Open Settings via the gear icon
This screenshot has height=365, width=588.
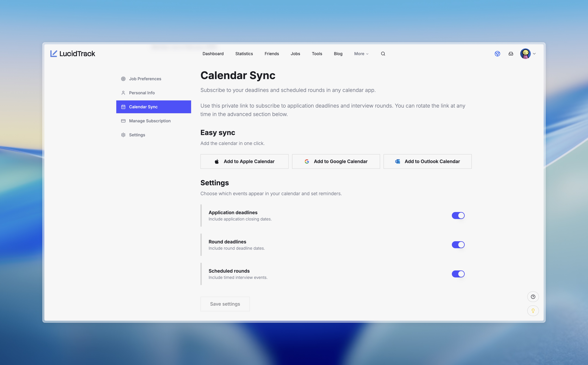(x=123, y=135)
